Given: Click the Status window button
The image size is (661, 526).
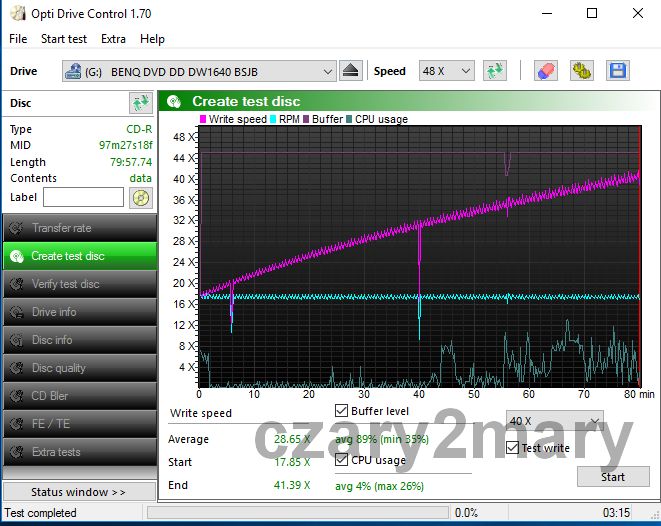Looking at the screenshot, I should (78, 492).
